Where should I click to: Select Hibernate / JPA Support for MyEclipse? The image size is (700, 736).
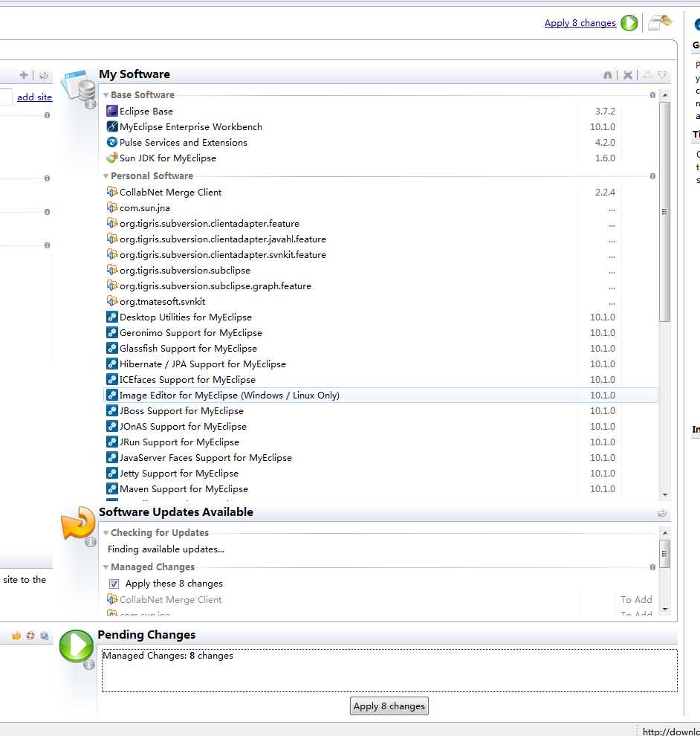202,364
